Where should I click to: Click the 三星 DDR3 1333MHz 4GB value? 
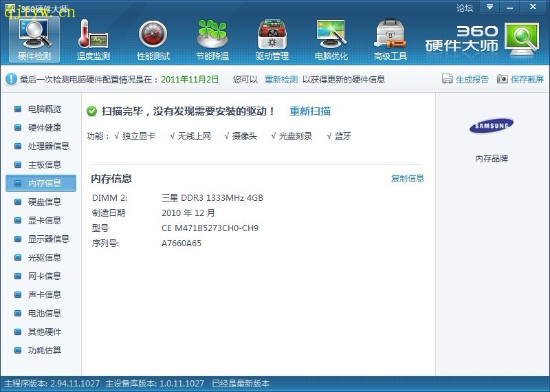[x=212, y=198]
